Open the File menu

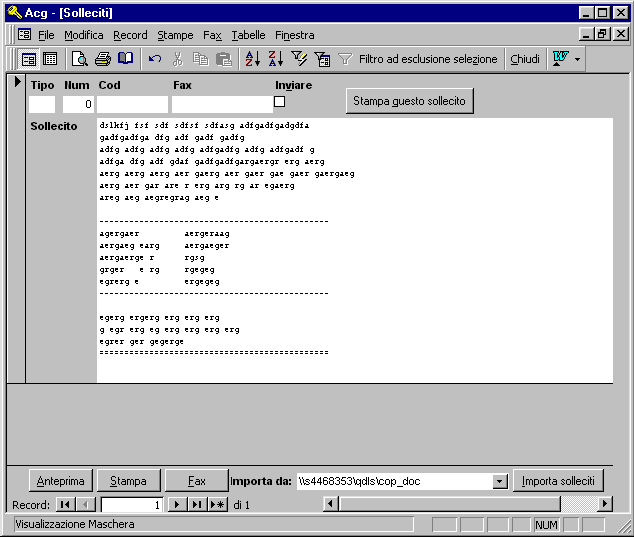coord(46,35)
